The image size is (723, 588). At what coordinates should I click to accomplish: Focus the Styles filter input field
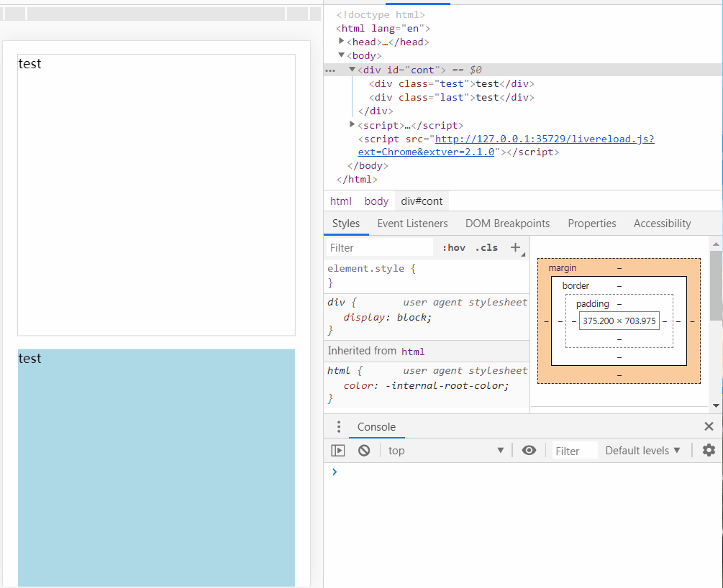(380, 247)
